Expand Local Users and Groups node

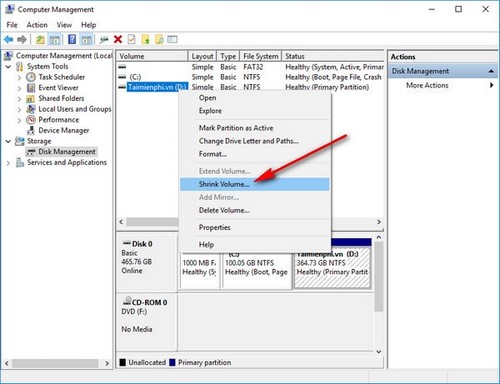(x=19, y=110)
